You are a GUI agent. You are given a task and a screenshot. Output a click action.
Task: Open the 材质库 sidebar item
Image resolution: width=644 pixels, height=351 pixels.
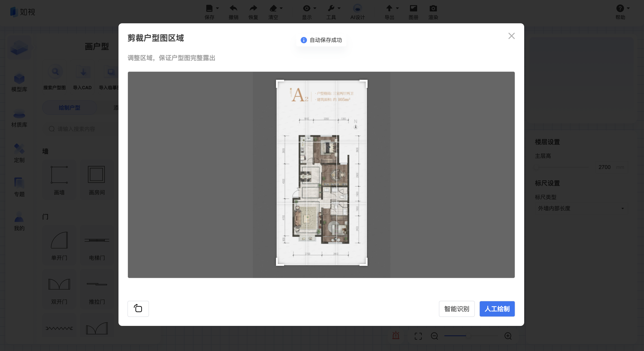tap(19, 118)
